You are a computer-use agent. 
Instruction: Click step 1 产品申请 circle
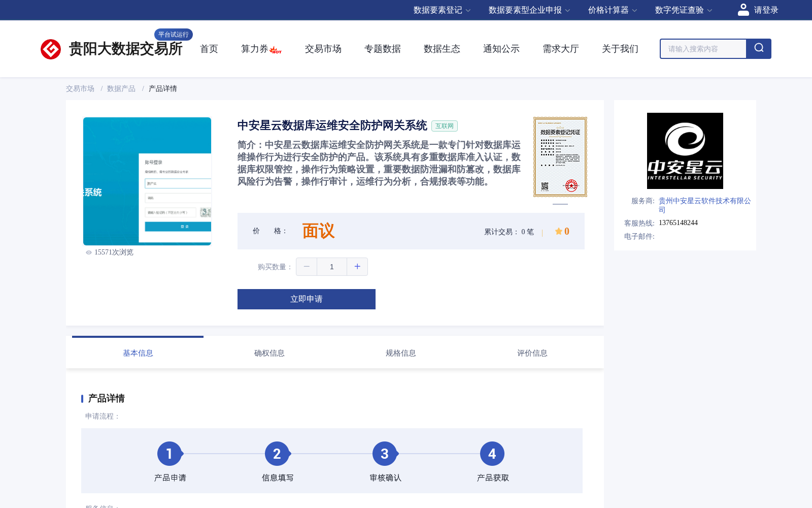coord(170,454)
